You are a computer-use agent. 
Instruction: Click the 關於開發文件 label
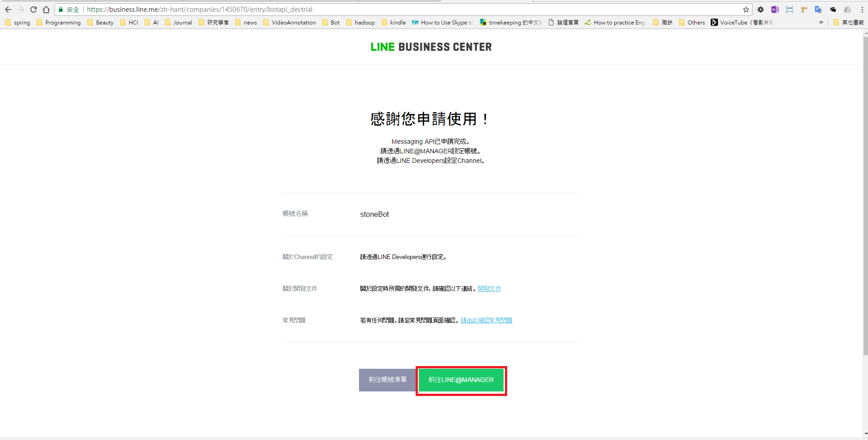(300, 288)
